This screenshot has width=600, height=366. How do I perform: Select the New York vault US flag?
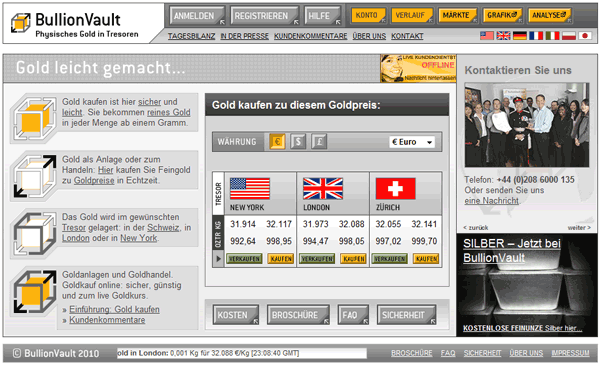(250, 188)
